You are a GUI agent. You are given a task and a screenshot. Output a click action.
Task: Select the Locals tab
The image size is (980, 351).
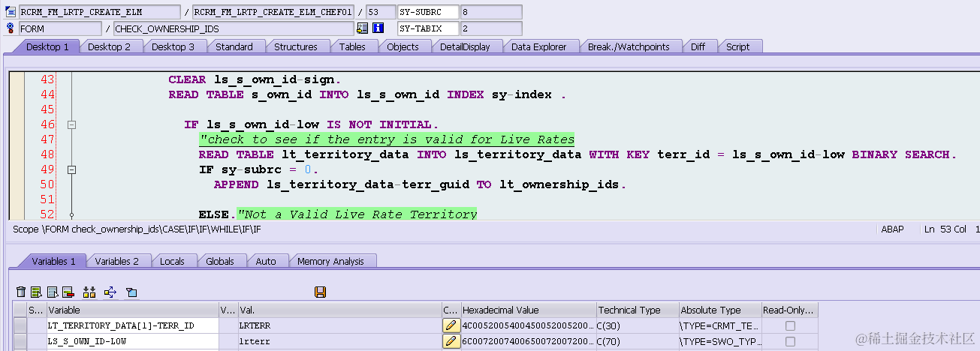coord(173,261)
